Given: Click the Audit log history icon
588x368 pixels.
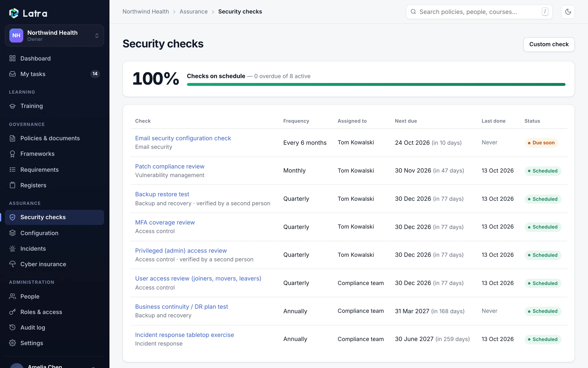Looking at the screenshot, I should tap(12, 328).
